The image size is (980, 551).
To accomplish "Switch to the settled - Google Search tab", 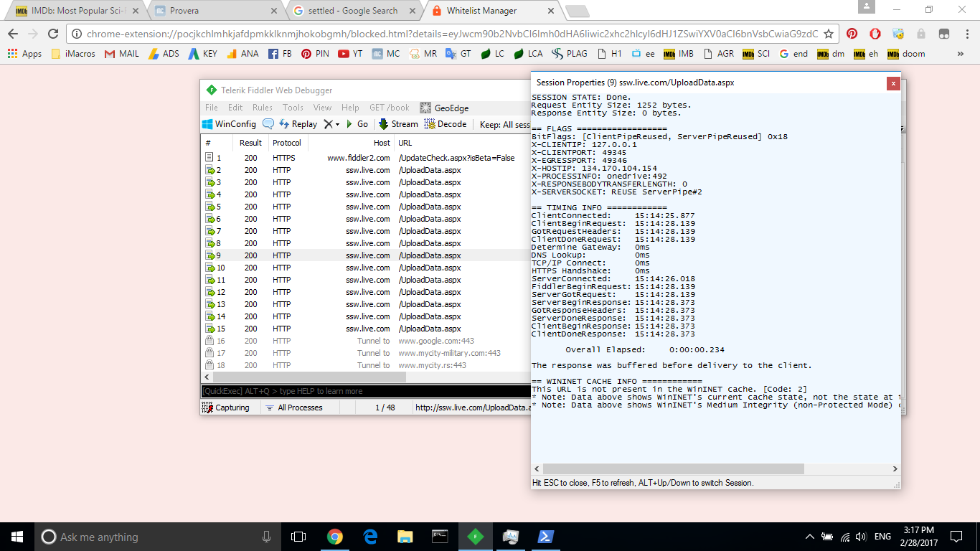I will click(x=354, y=11).
